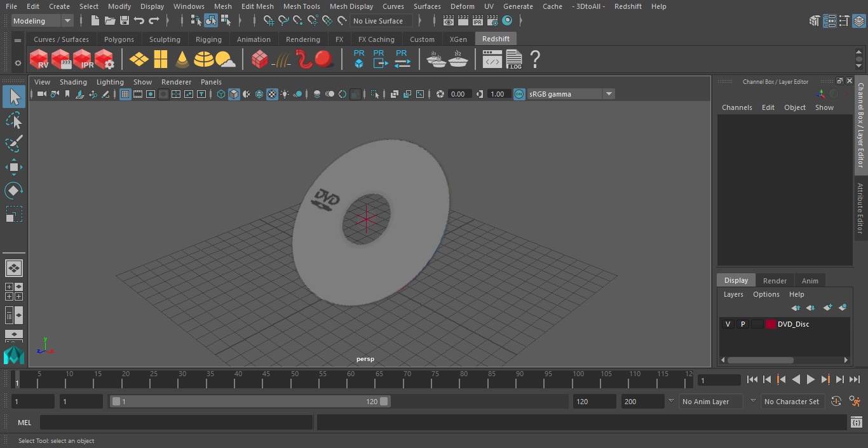The width and height of the screenshot is (868, 448).
Task: Click the redo arrow icon
Action: tap(153, 21)
